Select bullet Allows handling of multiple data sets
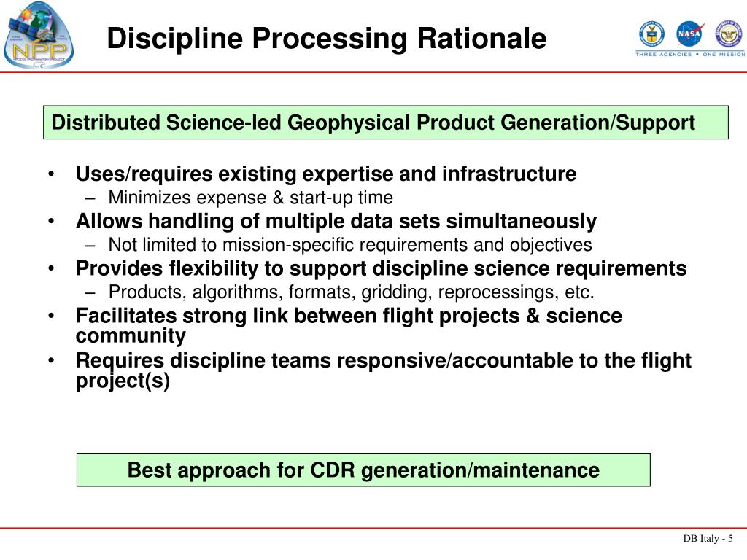 tap(336, 222)
